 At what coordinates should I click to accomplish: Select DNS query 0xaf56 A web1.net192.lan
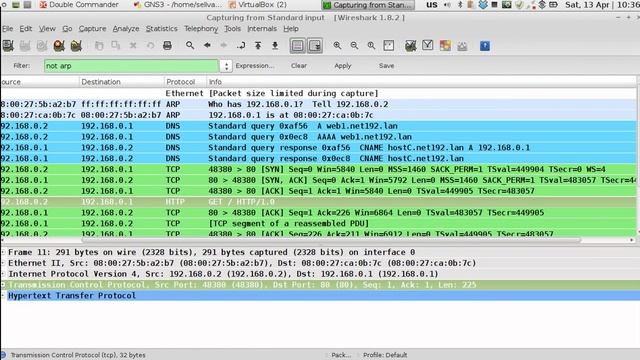[318, 126]
